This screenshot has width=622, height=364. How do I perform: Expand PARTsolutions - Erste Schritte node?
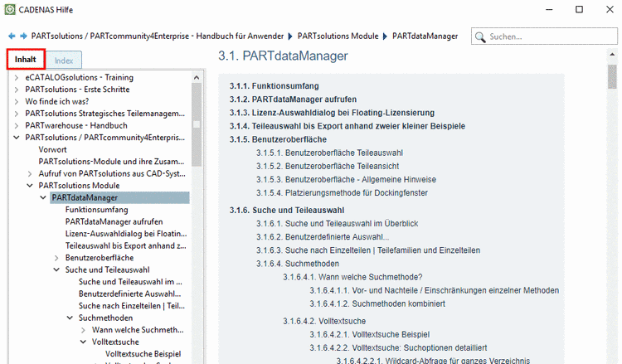[x=17, y=90]
